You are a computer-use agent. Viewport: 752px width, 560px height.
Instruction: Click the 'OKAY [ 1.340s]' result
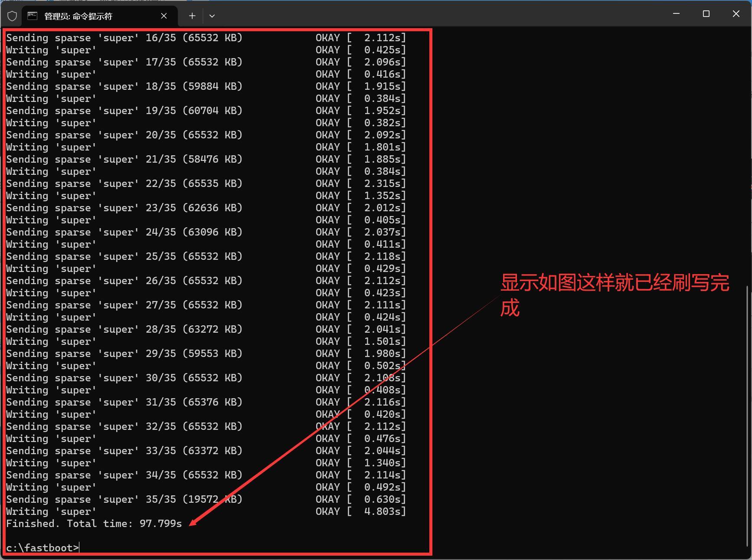[361, 463]
